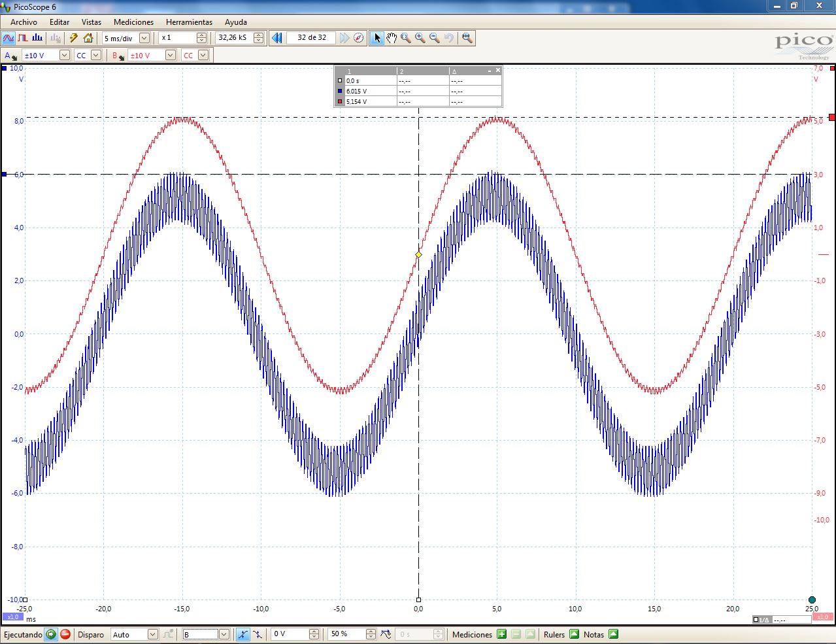Image resolution: width=836 pixels, height=644 pixels.
Task: Open buffer navigator compass icon
Action: click(359, 38)
